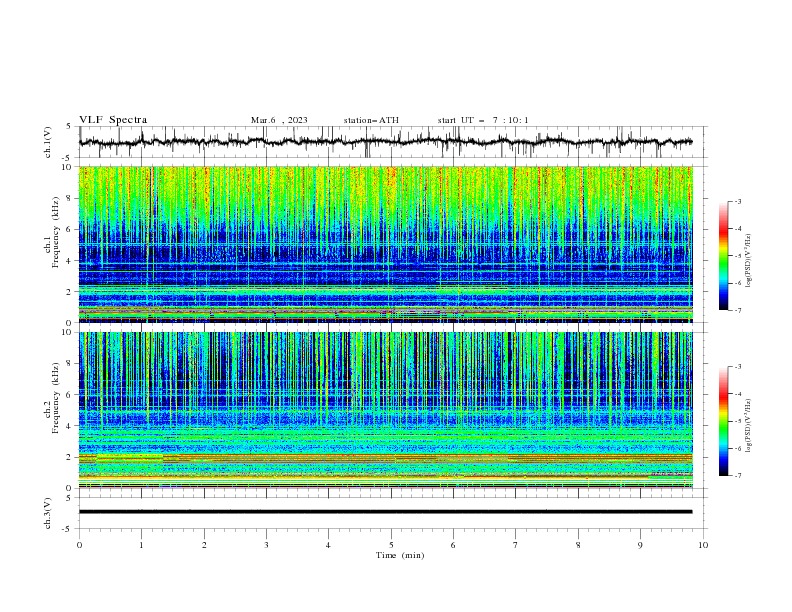
Task: Click the "4" kHz tick of ch.1 spectrogram
Action: click(x=71, y=261)
